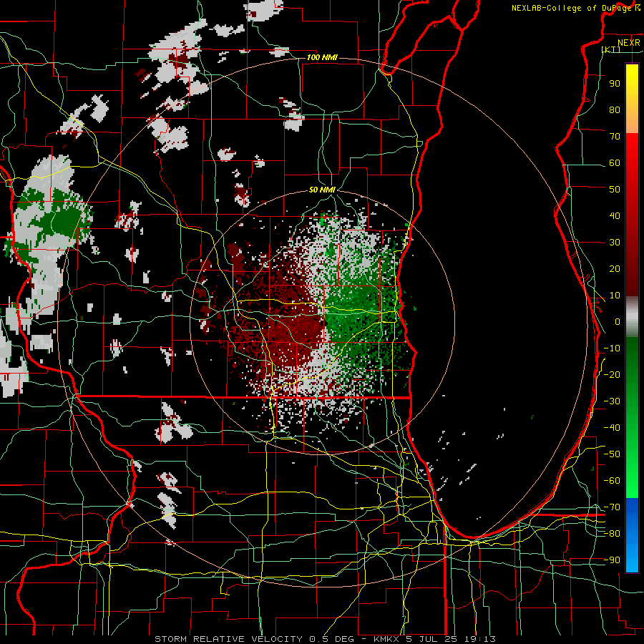Click the NEXR label above the color scale
The image size is (644, 644).
[x=628, y=43]
